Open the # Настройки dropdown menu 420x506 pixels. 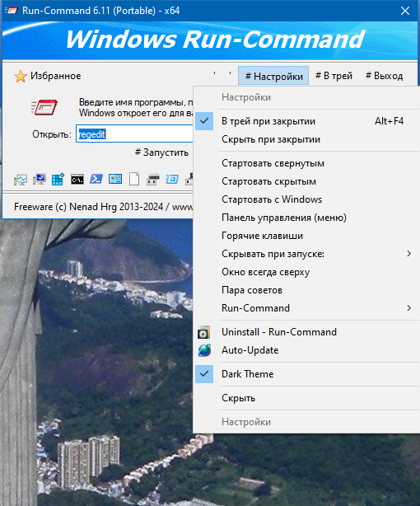pyautogui.click(x=273, y=76)
